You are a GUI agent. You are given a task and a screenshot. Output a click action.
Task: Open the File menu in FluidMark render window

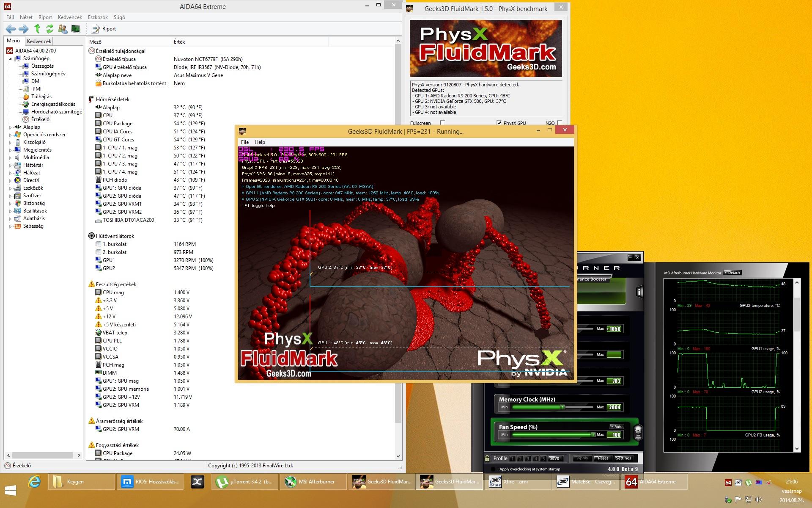coord(245,142)
